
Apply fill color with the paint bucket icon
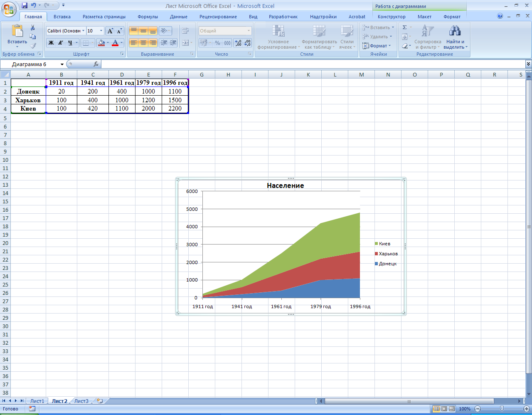click(x=101, y=42)
